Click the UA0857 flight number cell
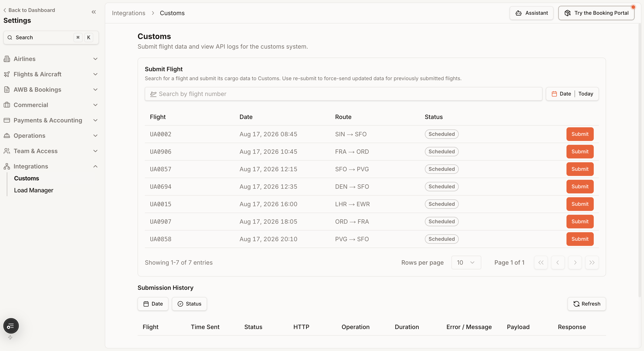Viewport: 644px width, 351px height. (x=161, y=169)
